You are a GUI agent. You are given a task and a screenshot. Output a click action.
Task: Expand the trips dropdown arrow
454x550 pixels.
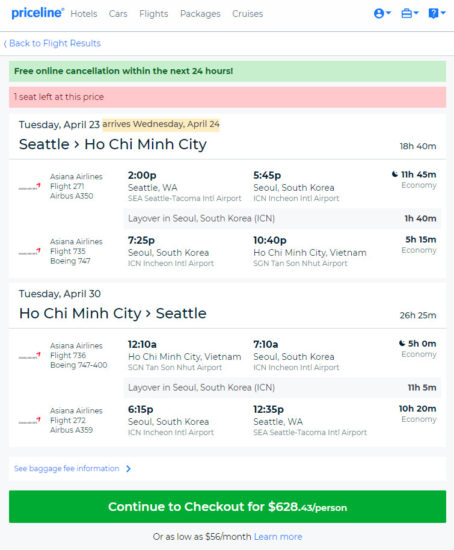pos(416,13)
